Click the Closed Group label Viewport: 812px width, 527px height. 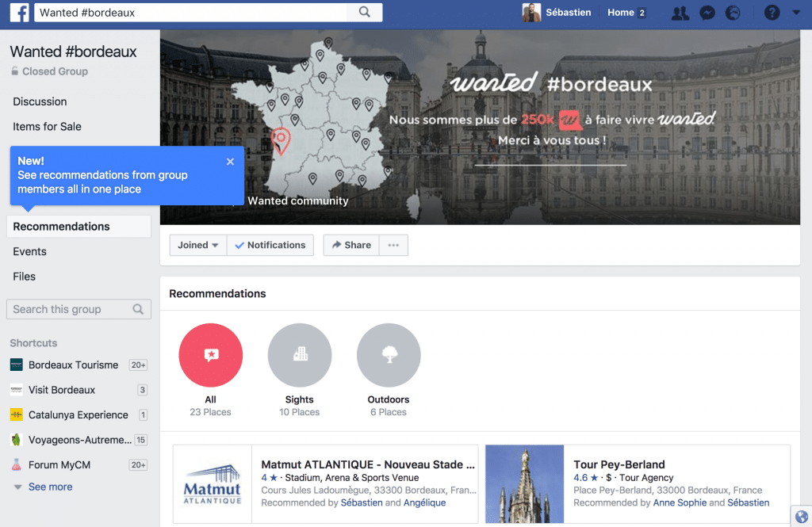click(x=55, y=71)
